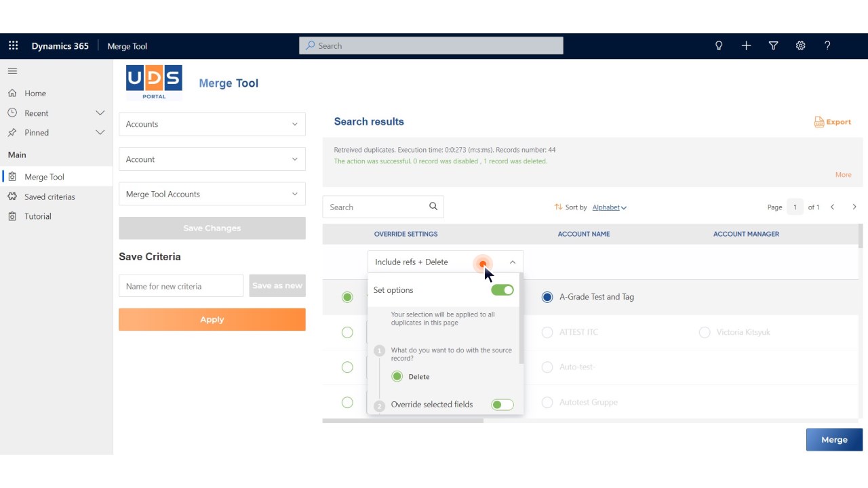Toggle Override selected fields switch
The height and width of the screenshot is (488, 868).
coord(502,405)
